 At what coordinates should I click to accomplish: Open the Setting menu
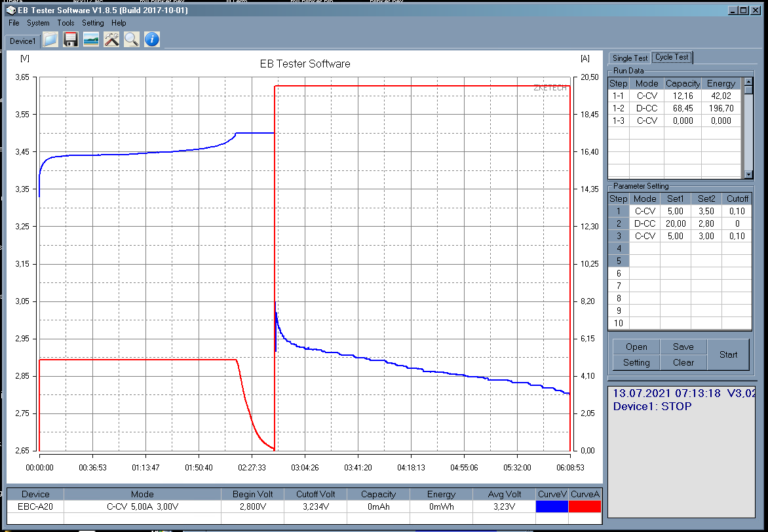[x=92, y=23]
